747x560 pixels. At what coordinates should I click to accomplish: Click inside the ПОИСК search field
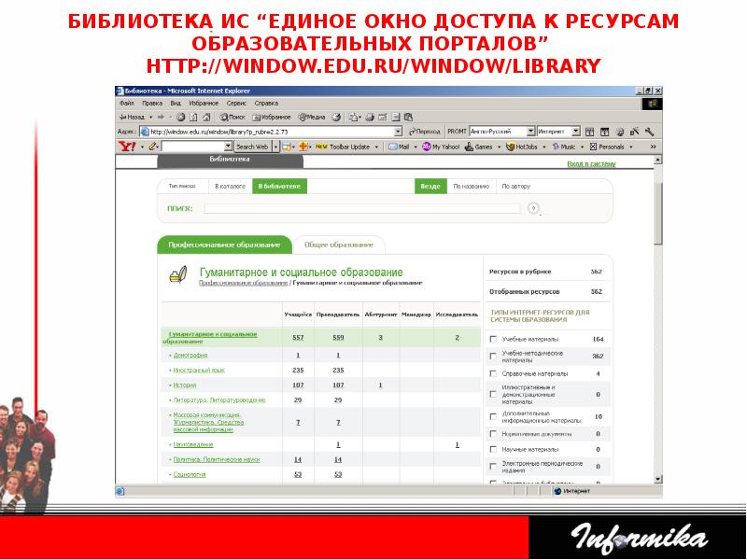362,208
